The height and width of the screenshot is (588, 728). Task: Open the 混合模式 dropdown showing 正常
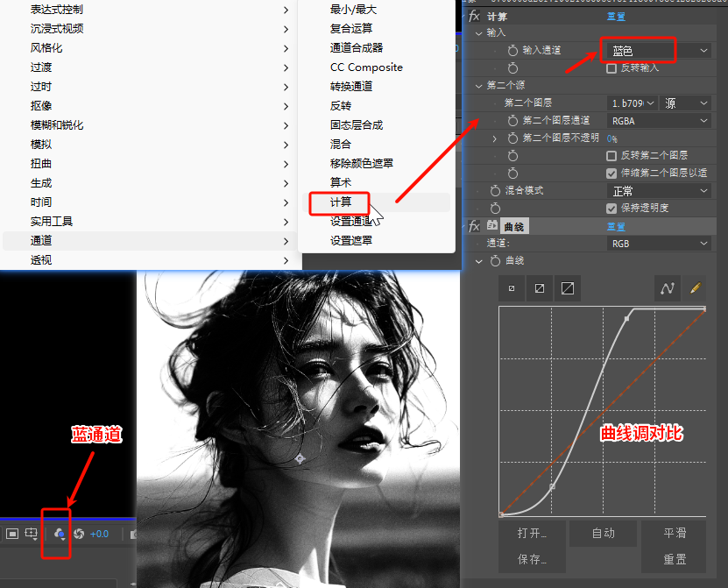coord(659,191)
